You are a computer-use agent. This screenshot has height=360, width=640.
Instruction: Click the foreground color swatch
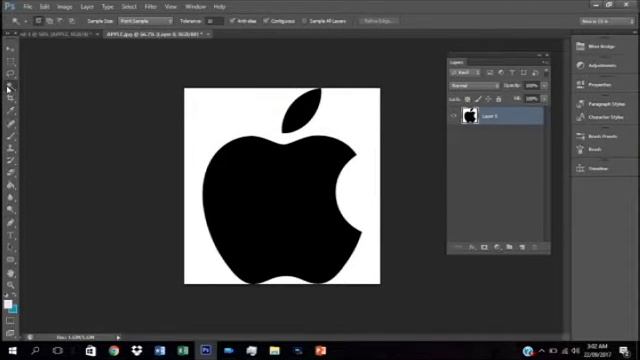[x=8, y=304]
